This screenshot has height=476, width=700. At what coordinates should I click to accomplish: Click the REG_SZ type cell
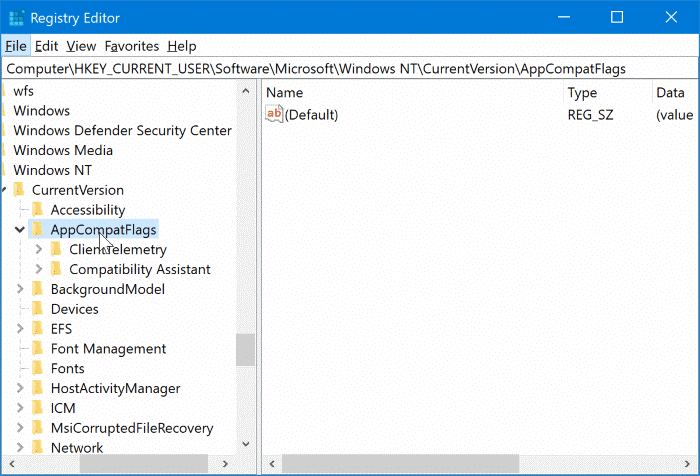[x=590, y=115]
